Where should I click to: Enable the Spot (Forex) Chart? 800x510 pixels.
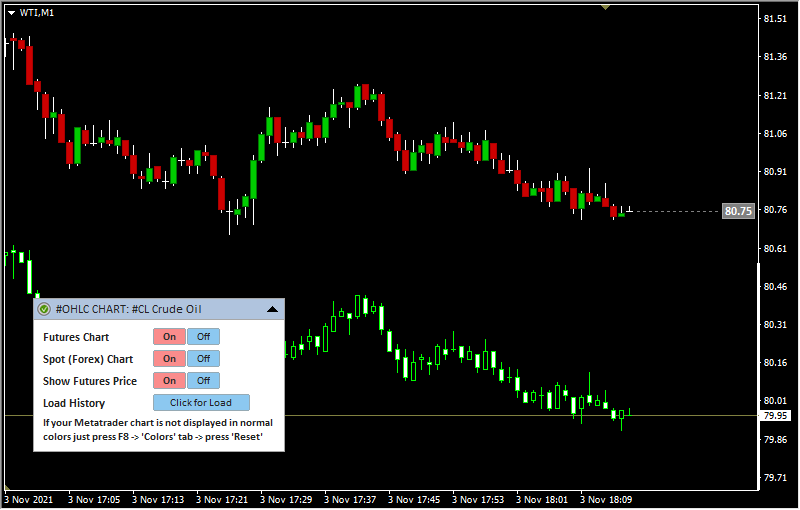[x=169, y=359]
